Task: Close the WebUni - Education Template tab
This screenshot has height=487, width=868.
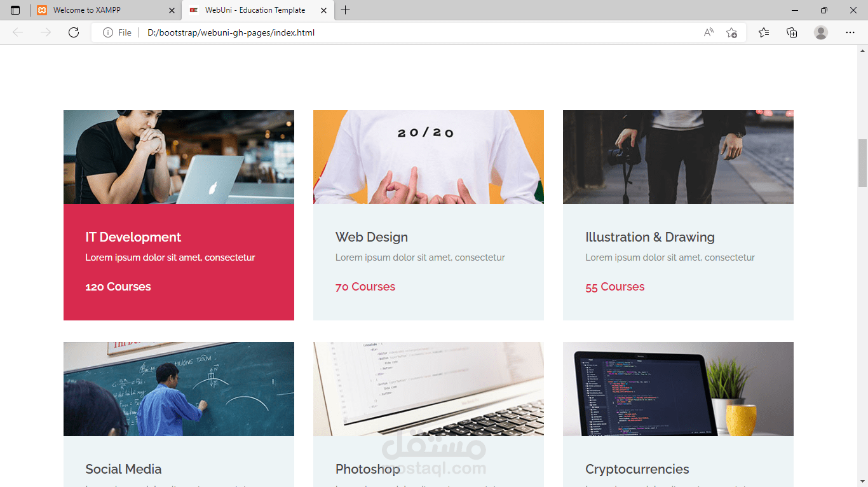Action: pyautogui.click(x=323, y=10)
